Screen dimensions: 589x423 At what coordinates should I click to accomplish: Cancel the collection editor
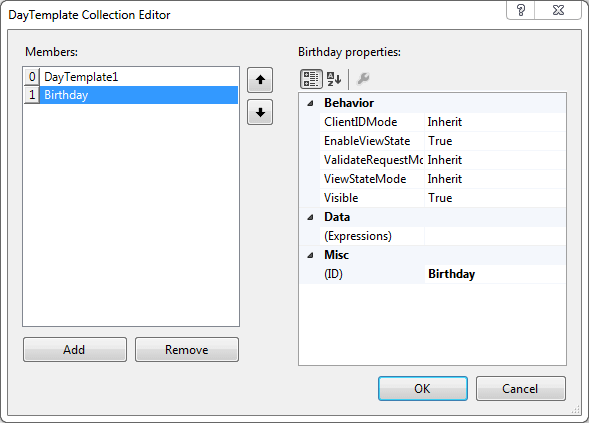point(521,388)
